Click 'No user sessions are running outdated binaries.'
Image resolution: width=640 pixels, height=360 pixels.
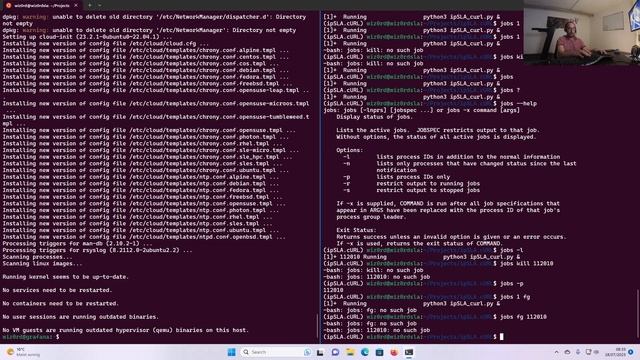80,317
